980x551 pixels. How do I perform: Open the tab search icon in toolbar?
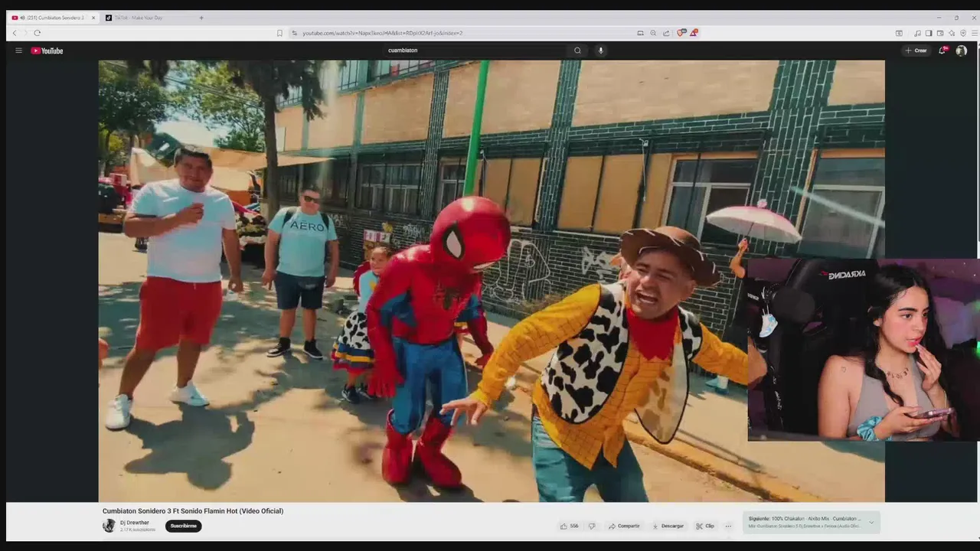(899, 33)
